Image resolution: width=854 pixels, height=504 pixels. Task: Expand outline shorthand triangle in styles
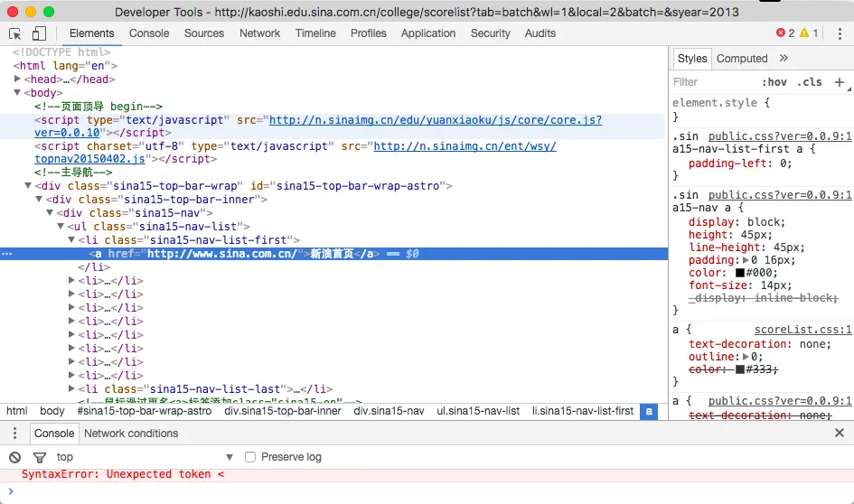(x=746, y=357)
